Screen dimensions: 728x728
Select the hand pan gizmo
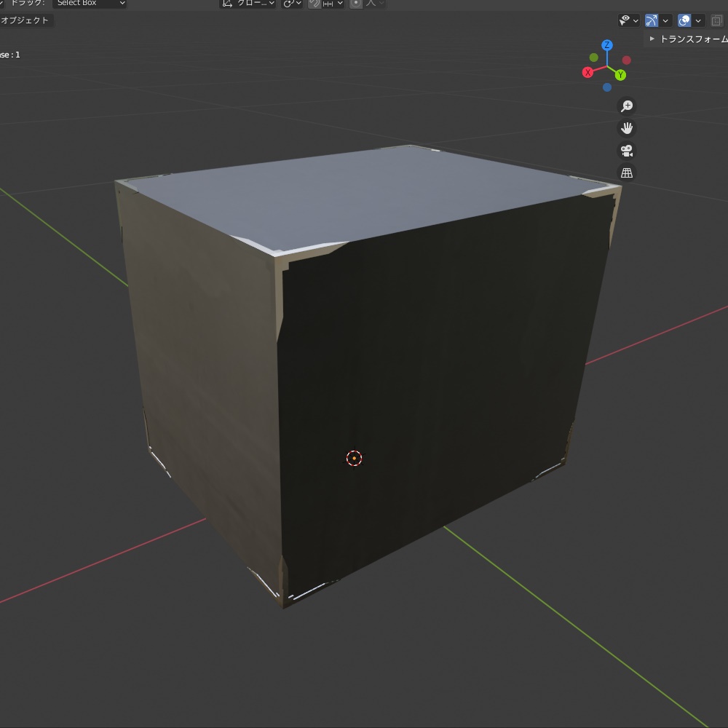(626, 128)
